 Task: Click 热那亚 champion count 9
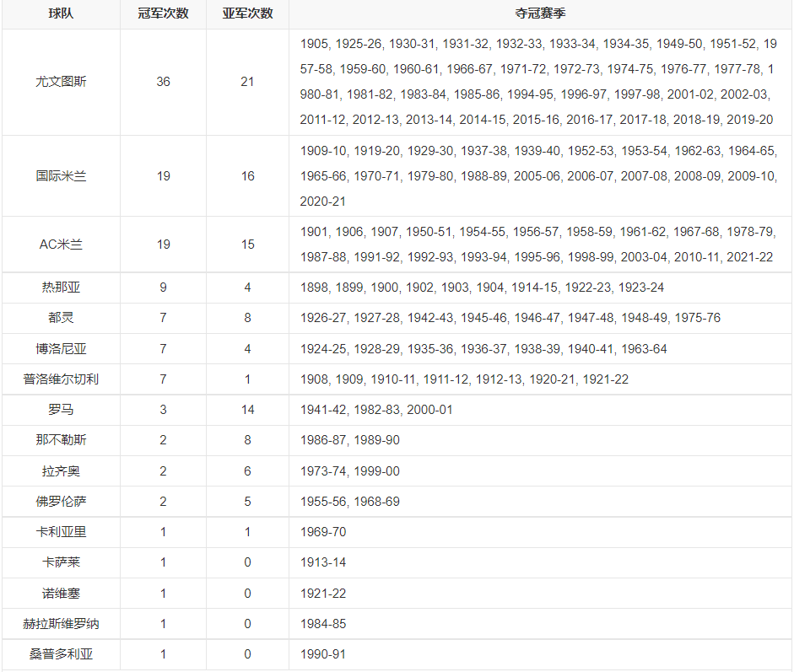click(163, 288)
